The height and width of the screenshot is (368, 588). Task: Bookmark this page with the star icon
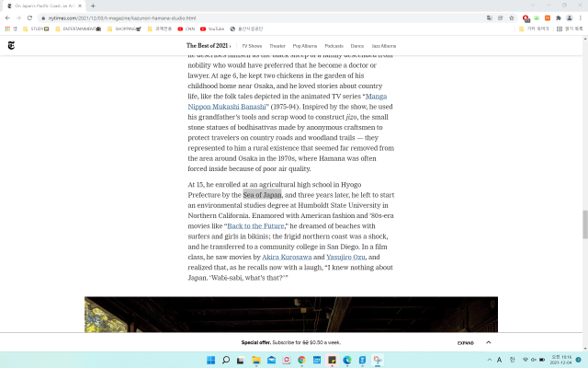tap(511, 17)
